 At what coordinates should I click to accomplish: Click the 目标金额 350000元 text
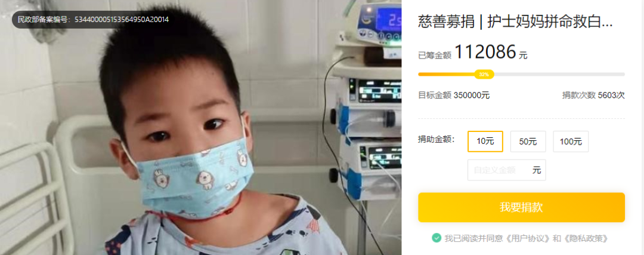pyautogui.click(x=454, y=96)
